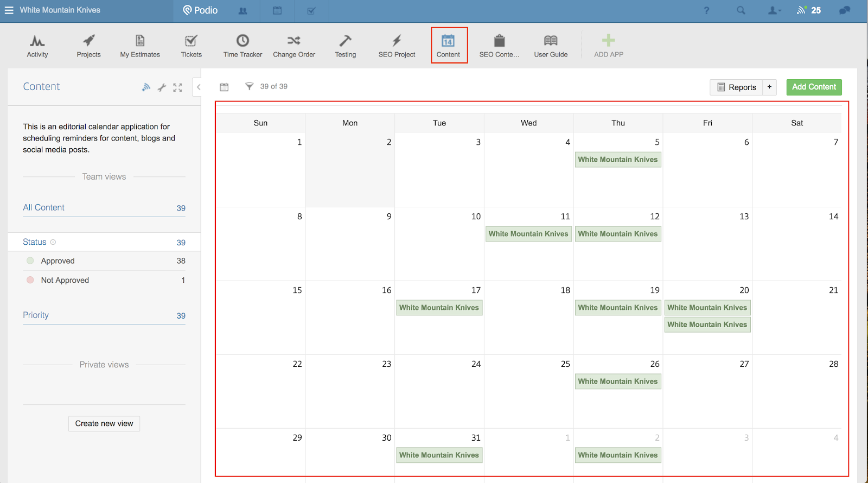Open the White Mountain Knives event on Thursday 5
Screen dimensions: 868x483
[x=618, y=160]
